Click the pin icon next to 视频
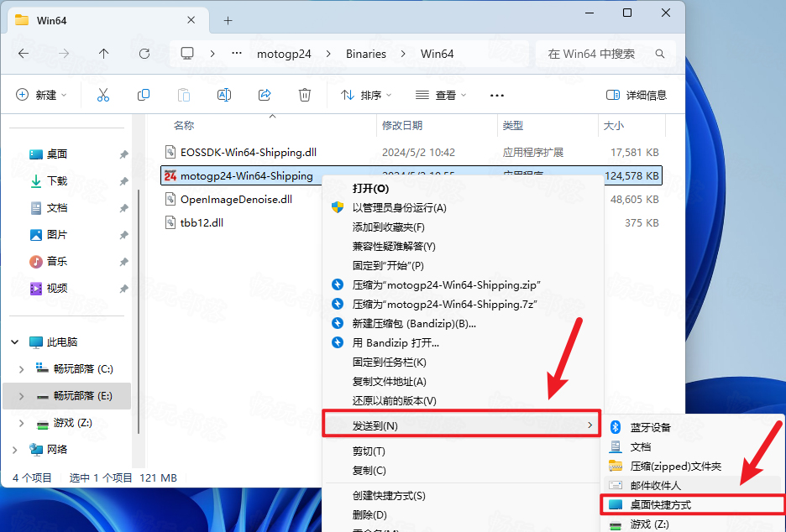The height and width of the screenshot is (532, 786). click(123, 289)
